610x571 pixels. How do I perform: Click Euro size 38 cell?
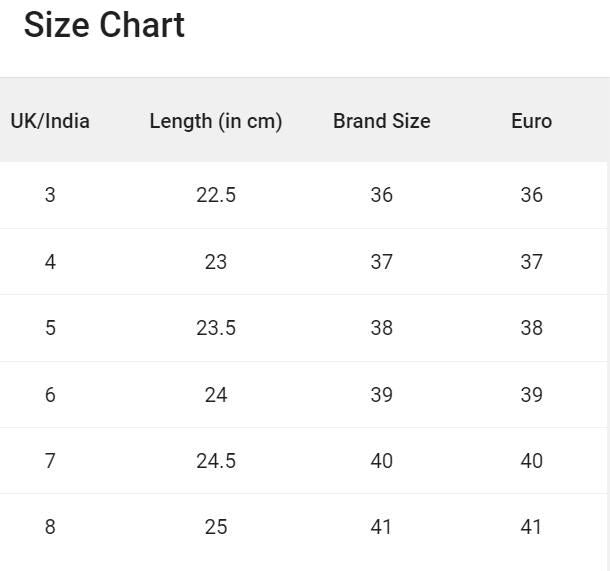[531, 328]
